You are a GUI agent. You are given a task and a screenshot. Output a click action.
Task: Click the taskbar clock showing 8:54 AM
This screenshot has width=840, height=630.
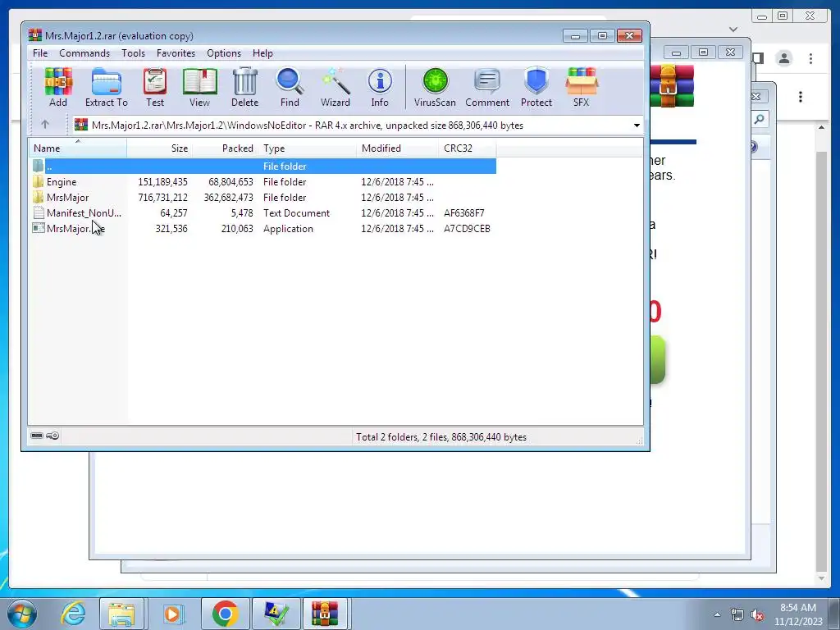click(x=797, y=614)
